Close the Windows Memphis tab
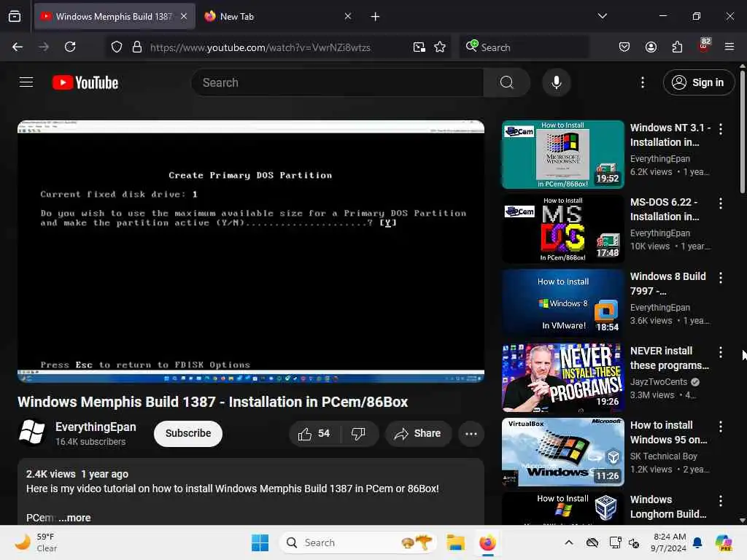This screenshot has width=747, height=560. click(184, 16)
